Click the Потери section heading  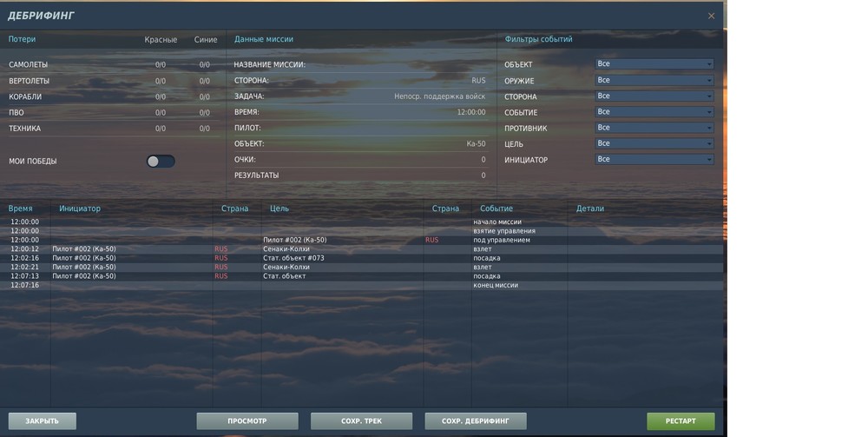(22, 39)
